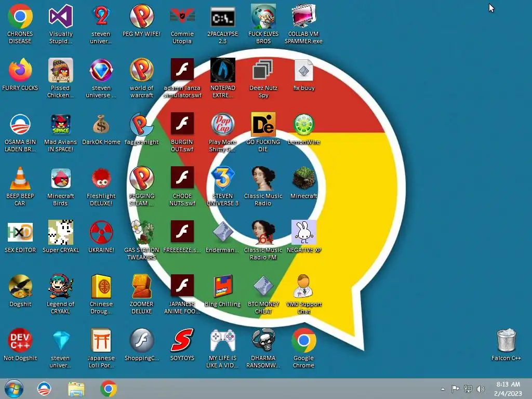532x399 pixels.
Task: Open the JAPANESE ANIME FOO... Flash file
Action: (182, 286)
